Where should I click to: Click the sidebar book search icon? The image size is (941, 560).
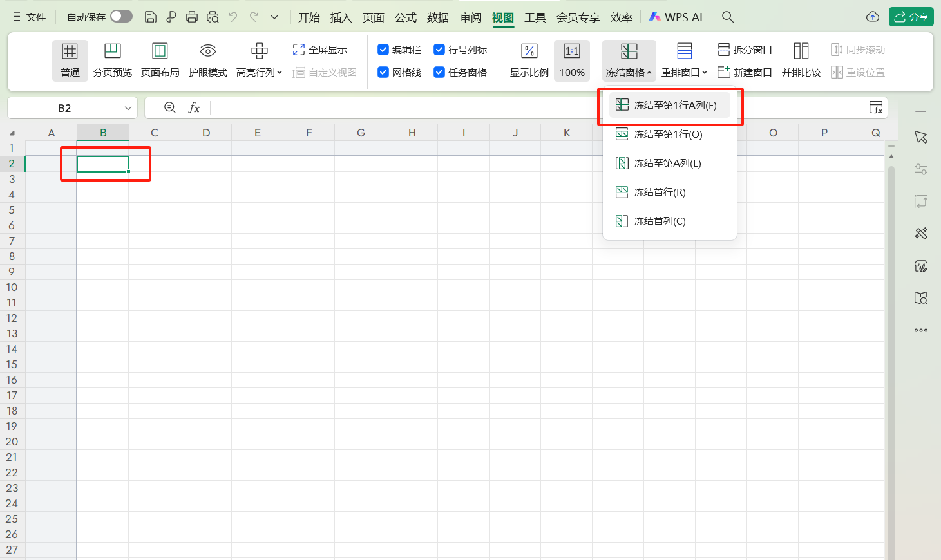pyautogui.click(x=921, y=297)
